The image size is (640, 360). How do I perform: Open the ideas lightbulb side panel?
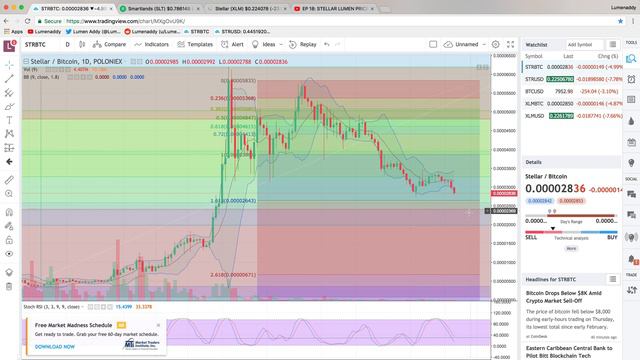631,163
